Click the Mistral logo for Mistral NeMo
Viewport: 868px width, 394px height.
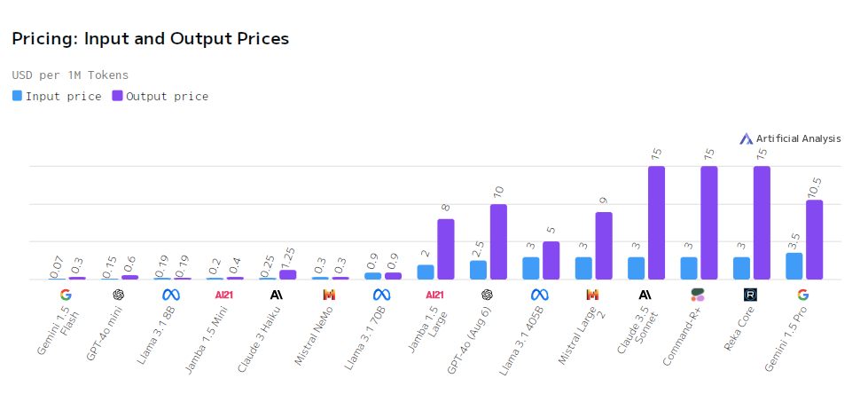pos(329,295)
